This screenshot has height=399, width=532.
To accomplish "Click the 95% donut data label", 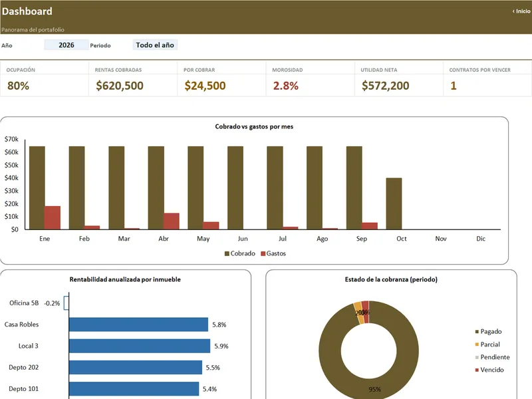I will (x=375, y=389).
